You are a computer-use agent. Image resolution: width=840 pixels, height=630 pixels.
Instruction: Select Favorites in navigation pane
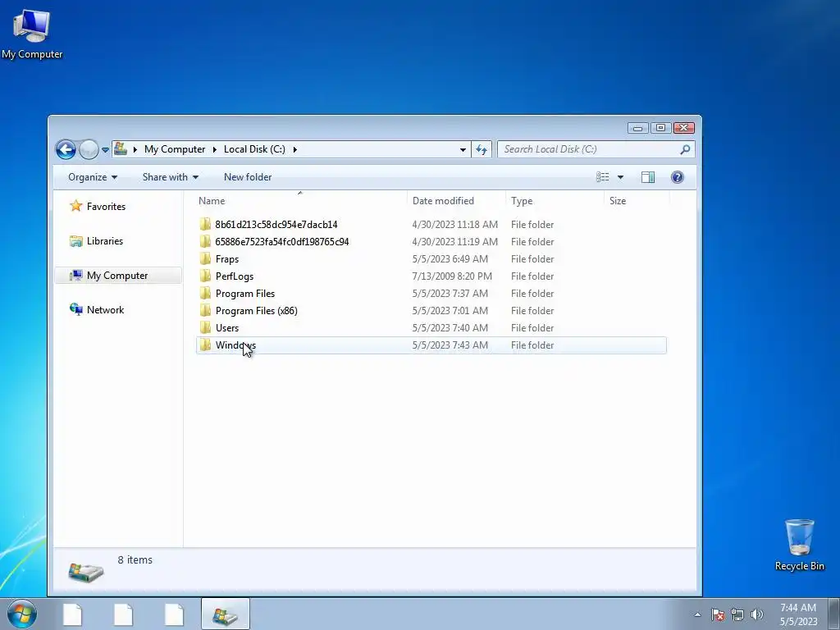pos(98,206)
